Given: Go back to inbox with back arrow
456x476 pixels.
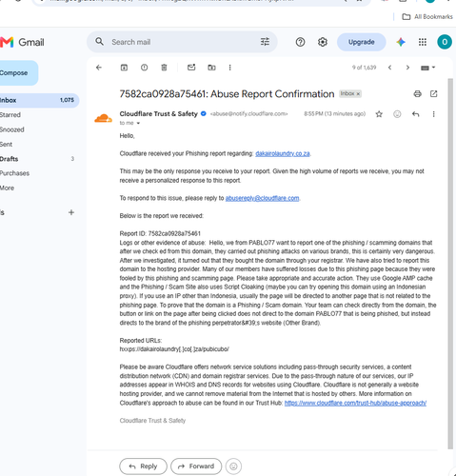Looking at the screenshot, I should (99, 68).
